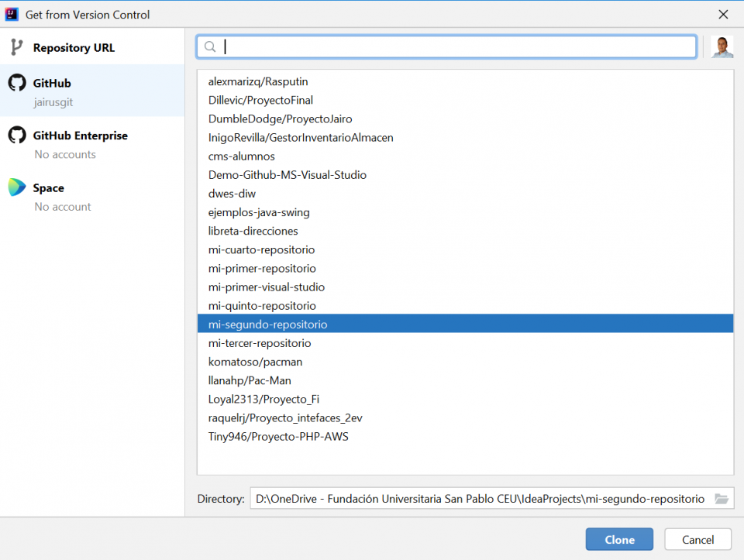Choose llanahp/Pac-Man repository
This screenshot has height=560, width=744.
(466, 381)
